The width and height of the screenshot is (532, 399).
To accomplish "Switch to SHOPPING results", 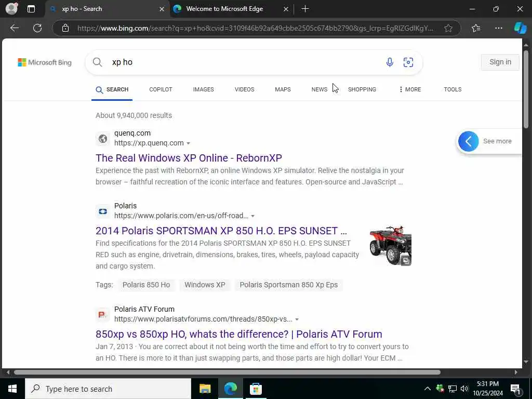I will pos(362,89).
